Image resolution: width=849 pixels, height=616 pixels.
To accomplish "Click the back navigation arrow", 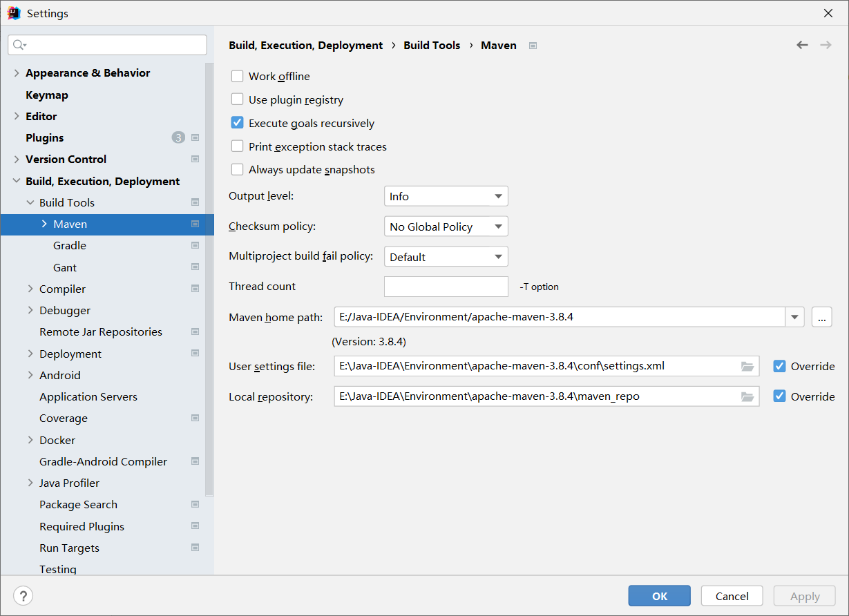I will click(x=802, y=45).
